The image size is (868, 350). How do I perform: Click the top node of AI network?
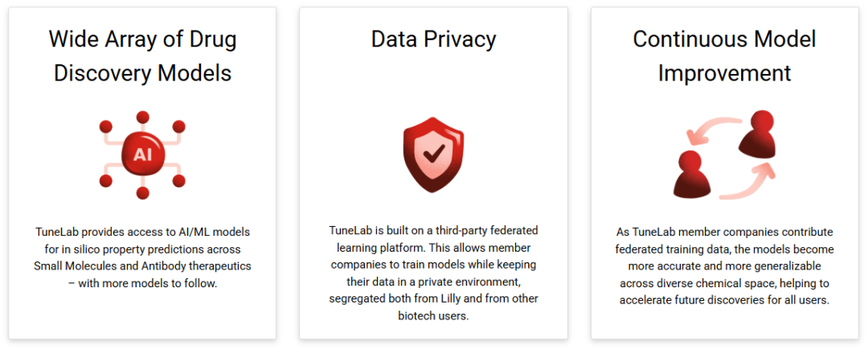click(143, 117)
